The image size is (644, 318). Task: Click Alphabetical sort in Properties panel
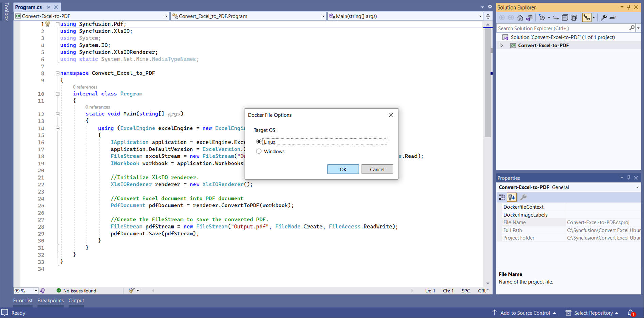pos(512,197)
